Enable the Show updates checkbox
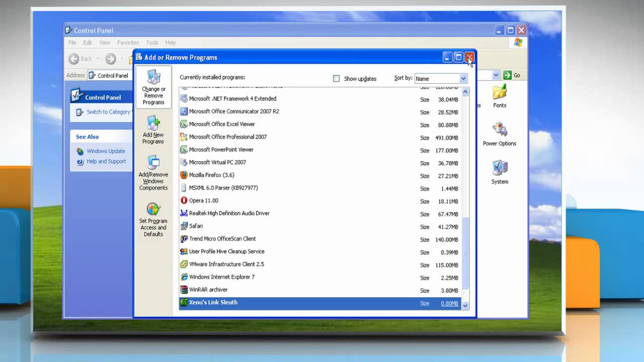 336,78
